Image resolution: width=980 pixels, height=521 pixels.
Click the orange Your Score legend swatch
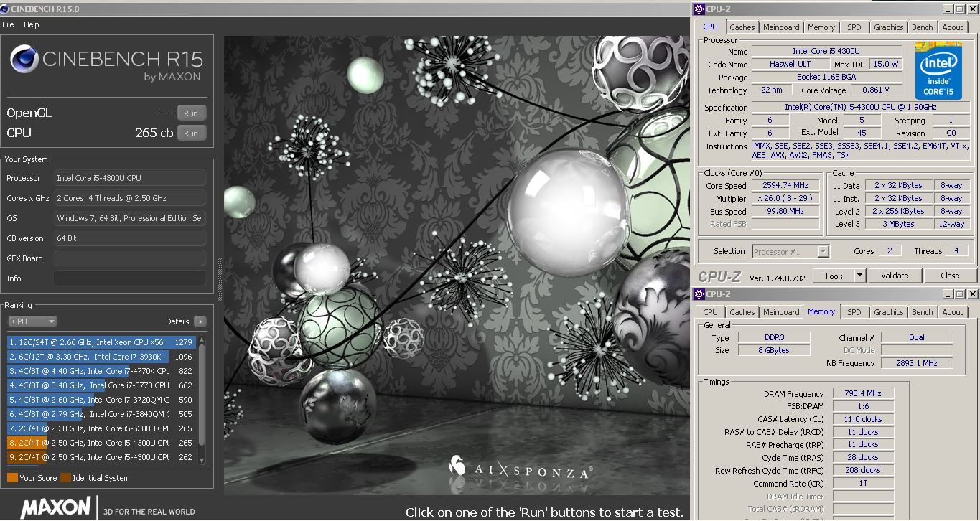pyautogui.click(x=12, y=478)
